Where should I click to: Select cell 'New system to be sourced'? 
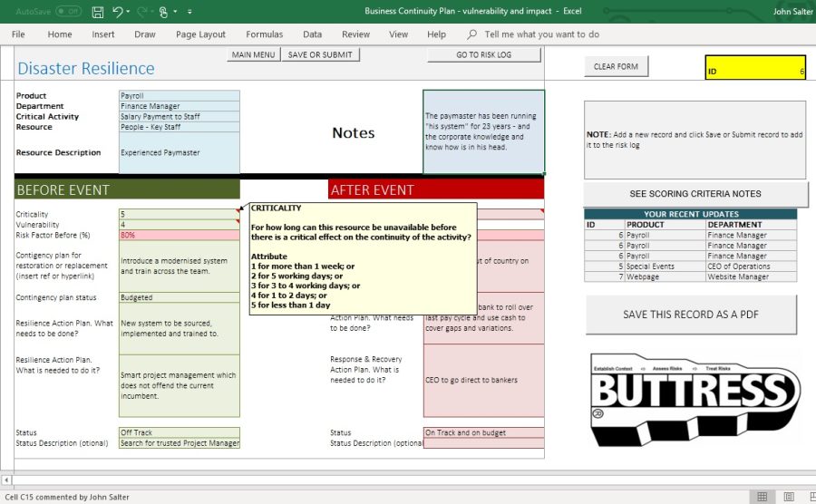(179, 328)
